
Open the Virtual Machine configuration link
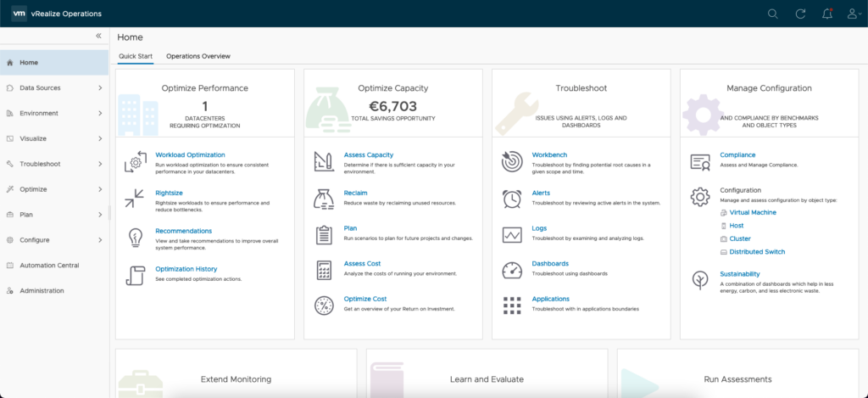[x=753, y=212]
